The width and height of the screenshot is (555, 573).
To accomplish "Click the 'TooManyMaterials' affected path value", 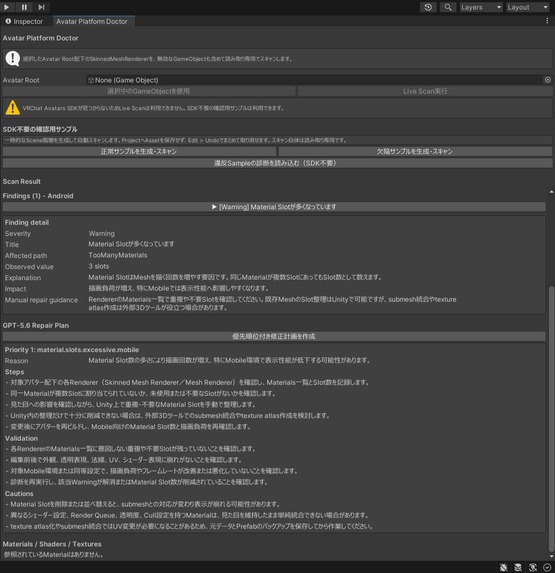I will pos(118,255).
